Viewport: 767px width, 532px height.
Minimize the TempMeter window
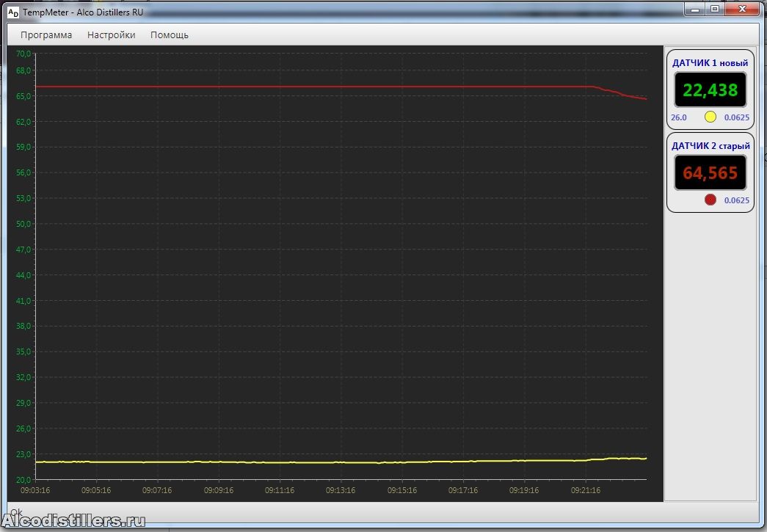(697, 9)
